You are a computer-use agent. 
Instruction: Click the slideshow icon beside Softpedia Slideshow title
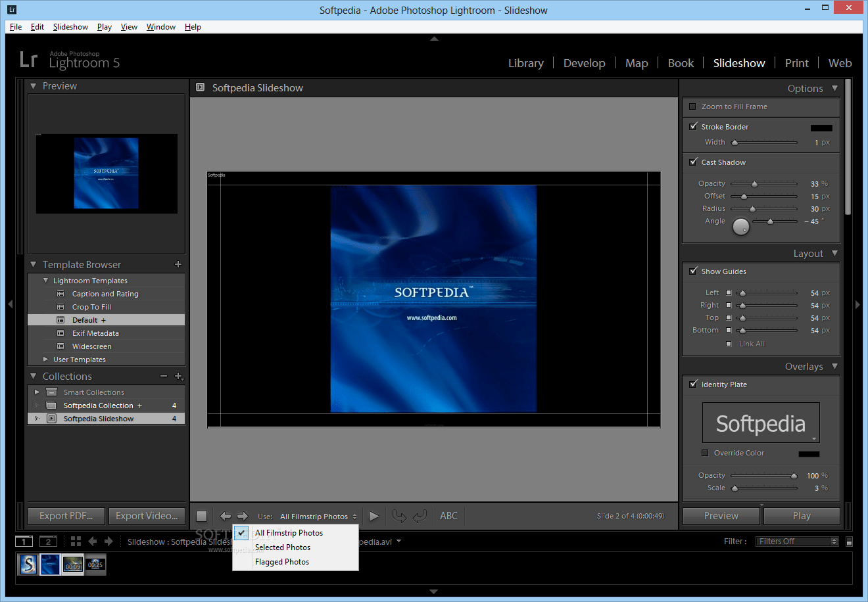coord(201,87)
